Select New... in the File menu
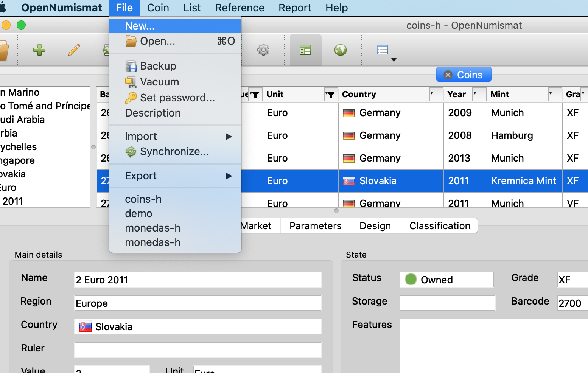This screenshot has width=588, height=373. pyautogui.click(x=175, y=26)
